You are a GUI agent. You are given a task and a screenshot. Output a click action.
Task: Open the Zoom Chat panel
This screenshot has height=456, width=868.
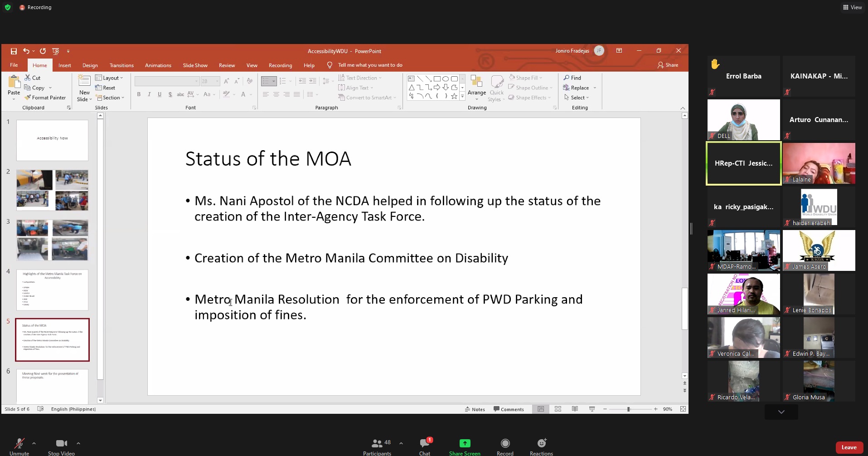pyautogui.click(x=425, y=446)
